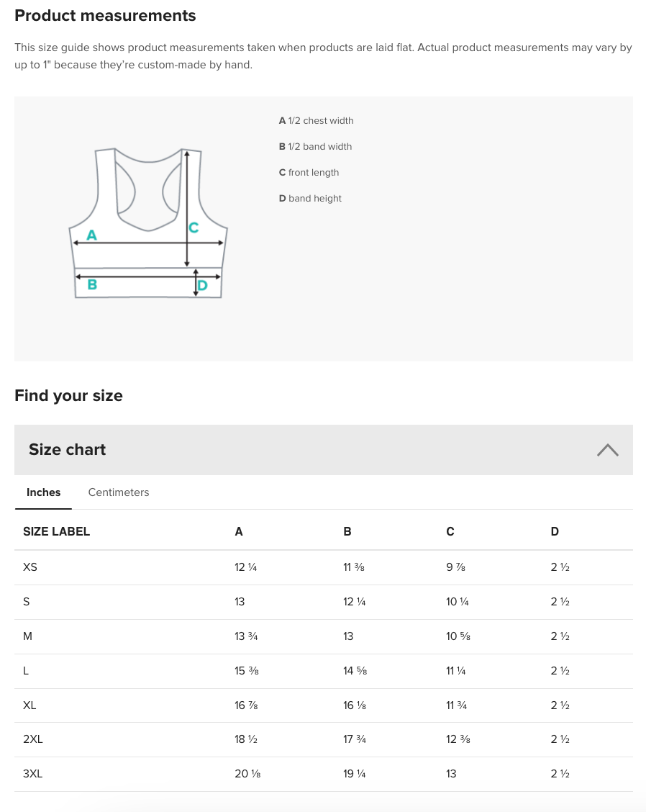Click column header A in the chart
The width and height of the screenshot is (646, 812).
coord(239,531)
